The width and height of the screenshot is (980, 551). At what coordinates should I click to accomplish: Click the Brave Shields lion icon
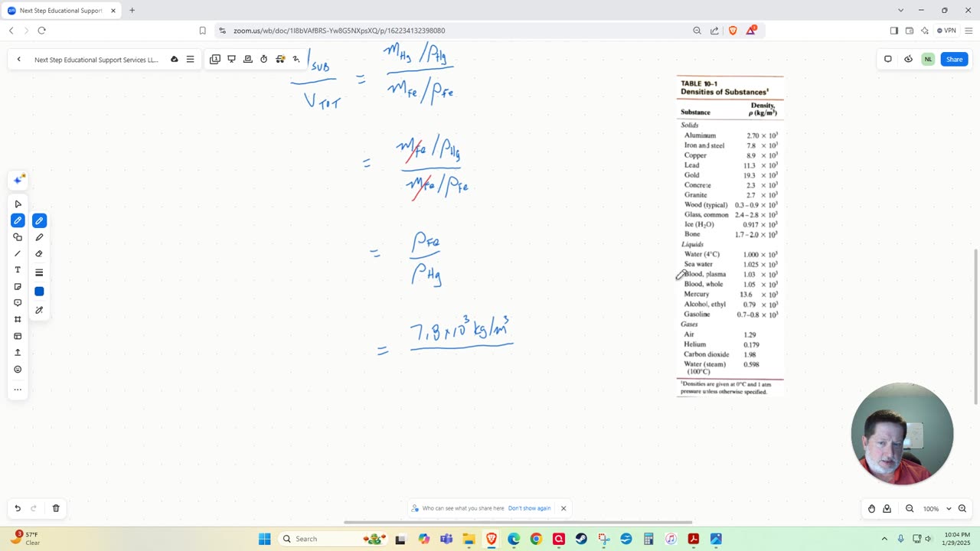pyautogui.click(x=733, y=31)
